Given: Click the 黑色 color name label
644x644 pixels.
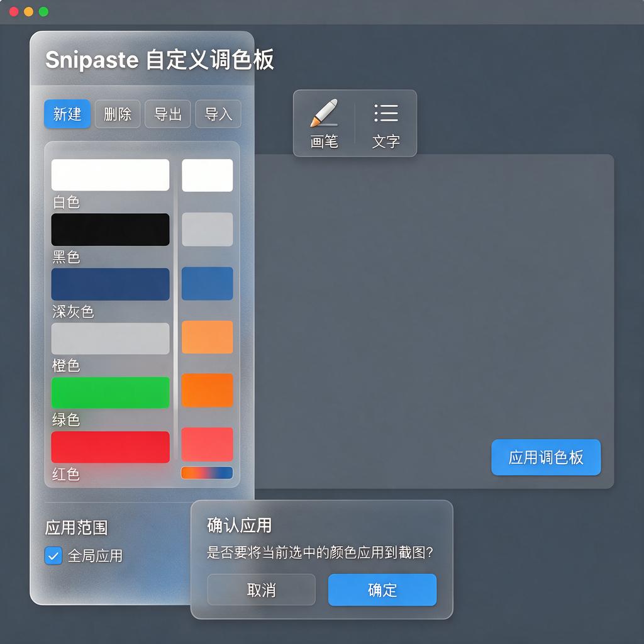Looking at the screenshot, I should click(66, 257).
